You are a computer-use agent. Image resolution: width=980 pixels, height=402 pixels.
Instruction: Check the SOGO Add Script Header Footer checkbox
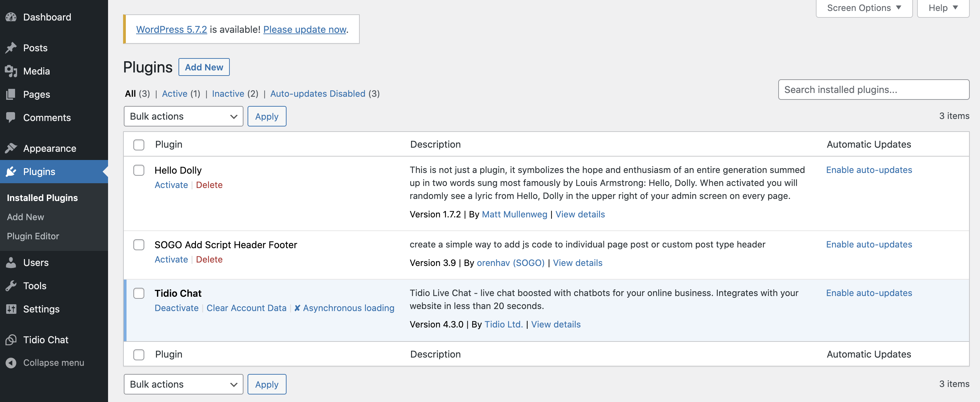(139, 244)
